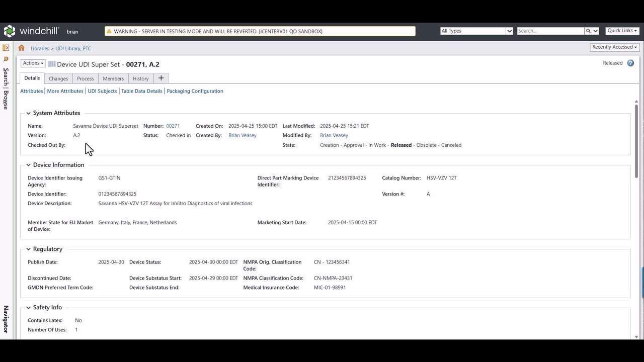Switch to the Changes tab
Viewport: 644px width, 362px height.
(58, 79)
